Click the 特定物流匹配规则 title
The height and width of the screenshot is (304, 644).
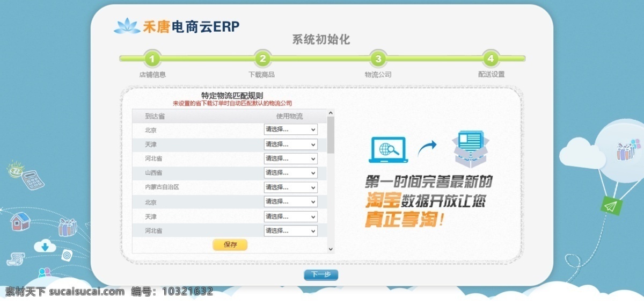tap(232, 96)
